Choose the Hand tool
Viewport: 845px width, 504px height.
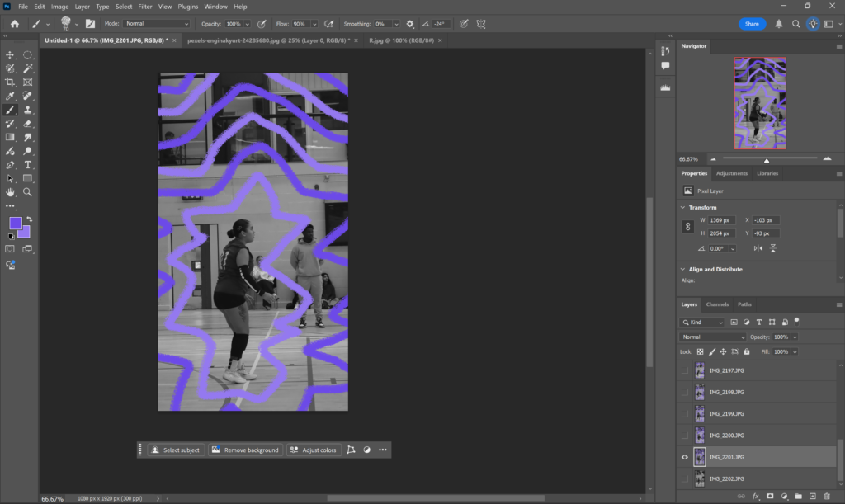click(10, 192)
